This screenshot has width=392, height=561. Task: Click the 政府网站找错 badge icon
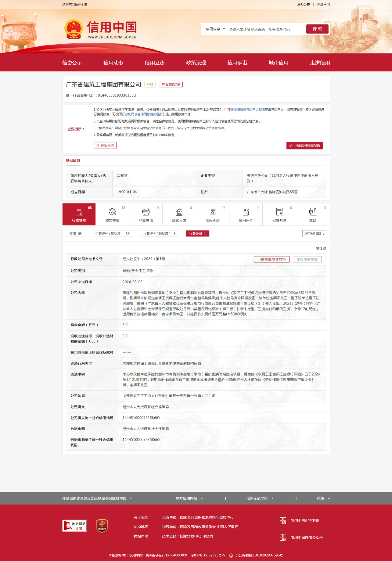75,525
